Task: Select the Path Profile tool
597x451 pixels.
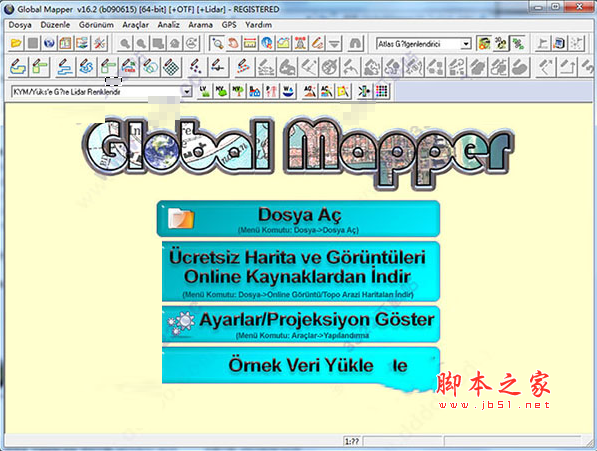Action: tap(283, 43)
